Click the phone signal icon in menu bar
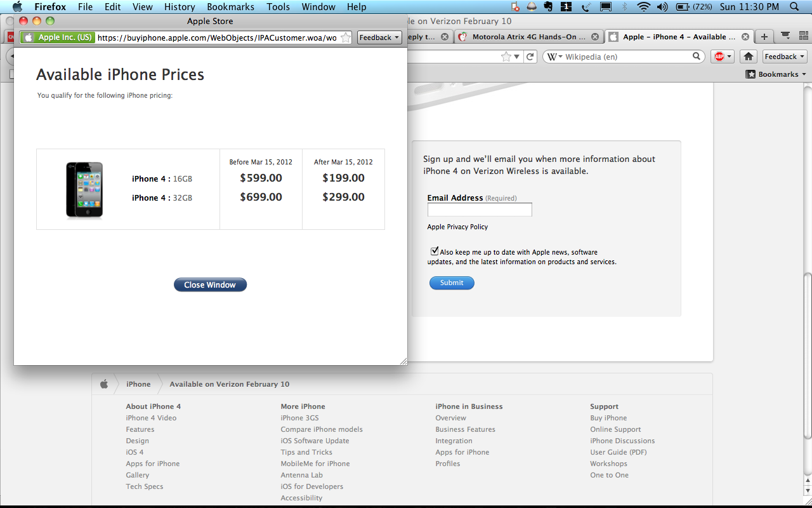812x508 pixels. [x=586, y=7]
